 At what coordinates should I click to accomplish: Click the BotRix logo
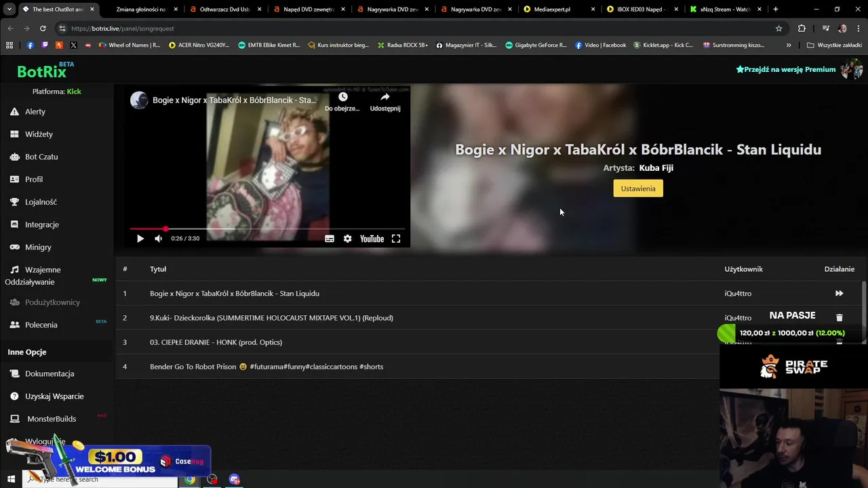pos(42,70)
